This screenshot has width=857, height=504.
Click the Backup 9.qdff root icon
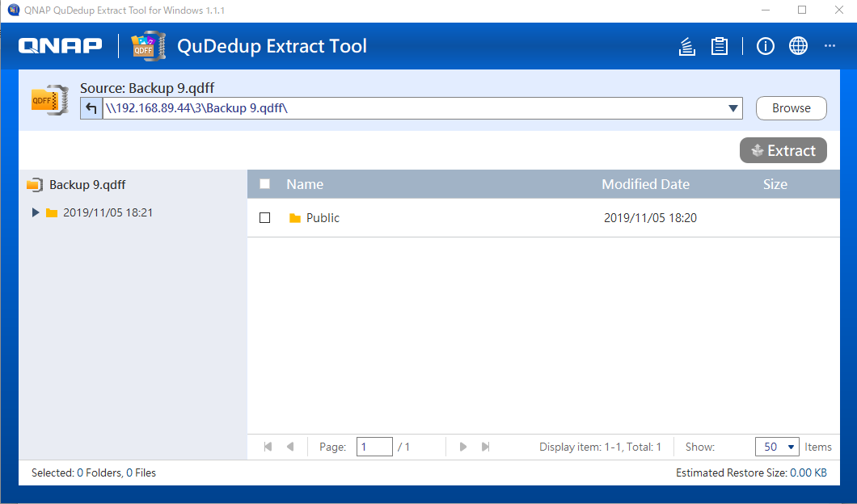click(x=35, y=185)
